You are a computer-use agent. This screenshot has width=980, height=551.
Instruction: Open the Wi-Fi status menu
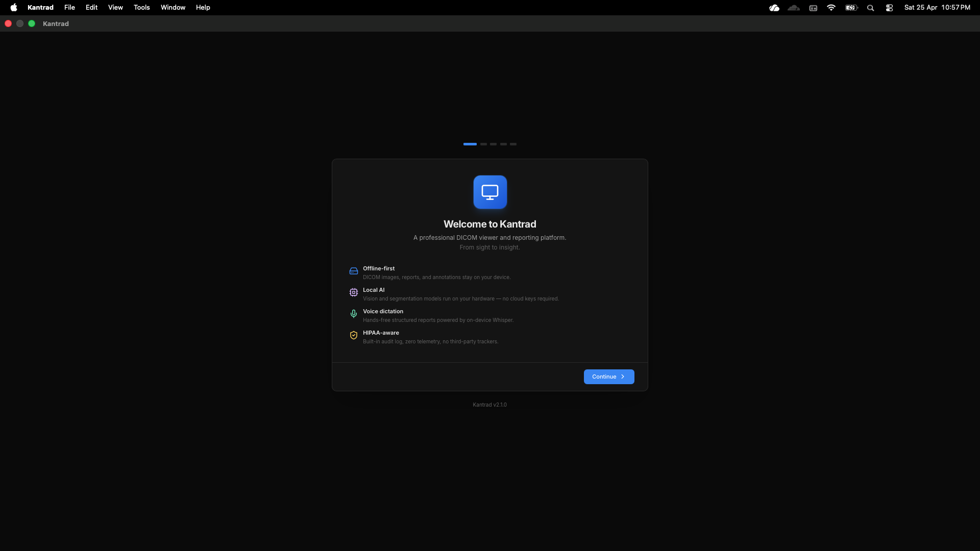coord(831,8)
